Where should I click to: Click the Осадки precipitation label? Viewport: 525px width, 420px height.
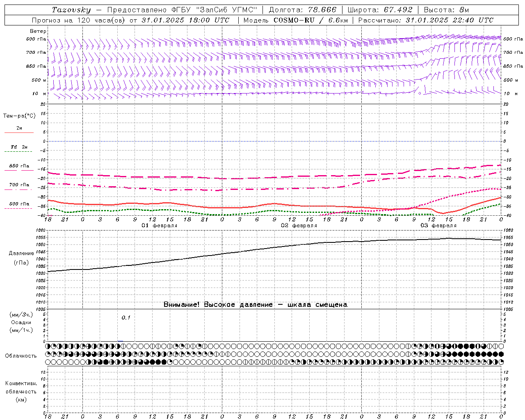click(x=21, y=322)
